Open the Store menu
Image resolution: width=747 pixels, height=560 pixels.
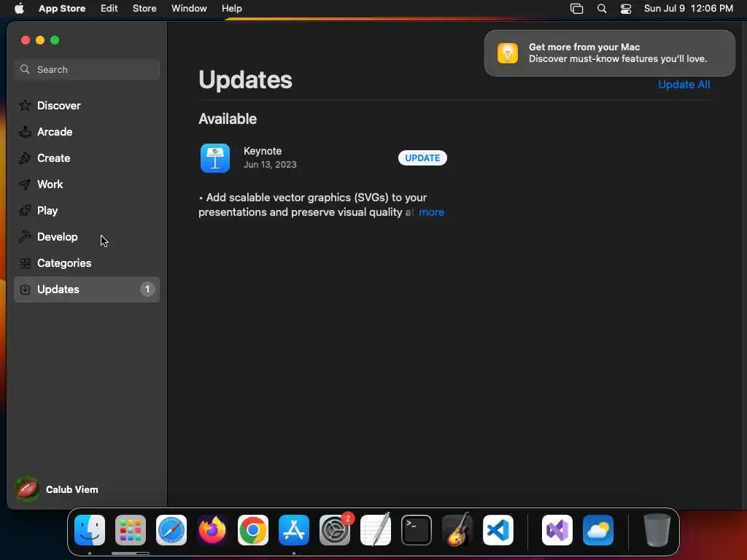click(x=144, y=8)
